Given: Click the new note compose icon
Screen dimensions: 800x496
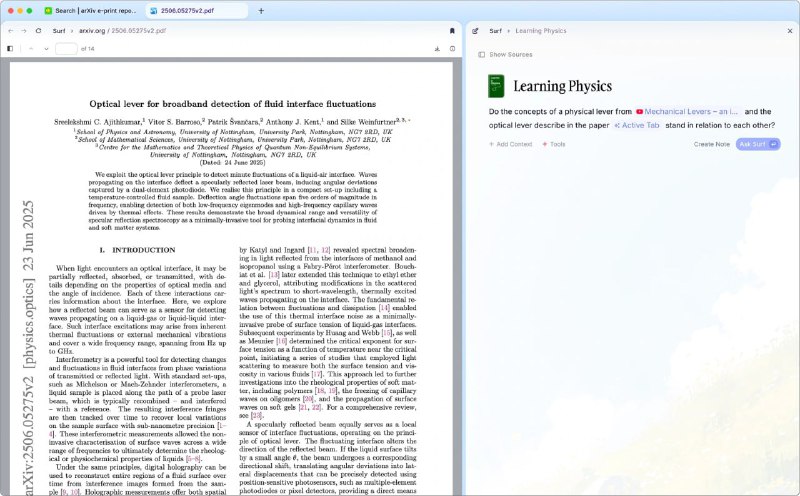Looking at the screenshot, I should point(475,31).
